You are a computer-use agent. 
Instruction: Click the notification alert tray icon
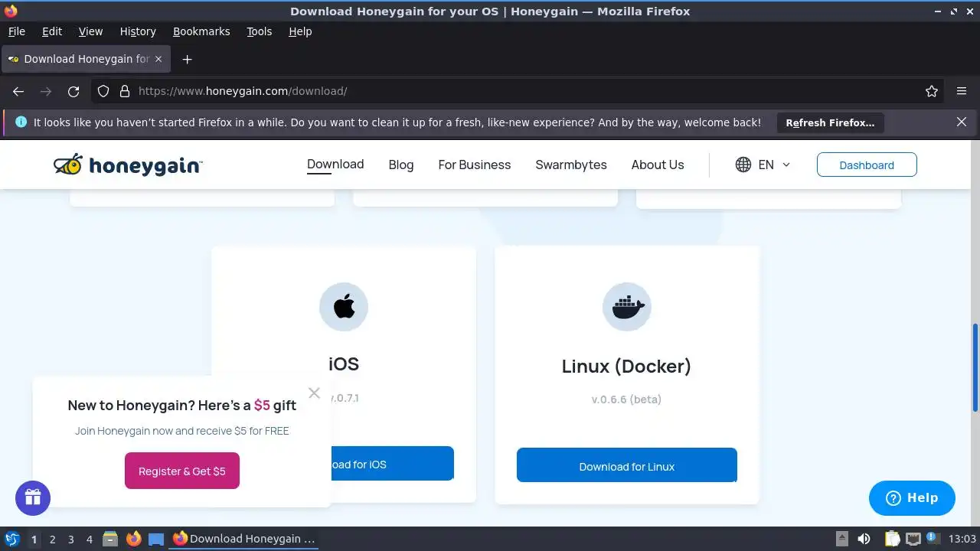tap(933, 539)
